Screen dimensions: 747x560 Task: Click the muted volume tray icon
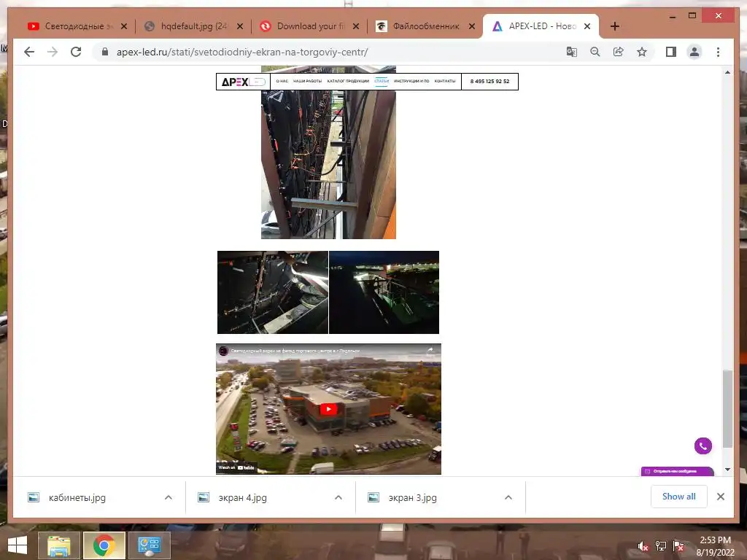[643, 546]
